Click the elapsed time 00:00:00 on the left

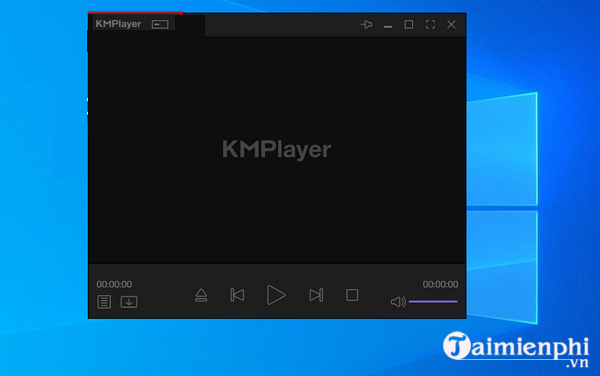[114, 284]
